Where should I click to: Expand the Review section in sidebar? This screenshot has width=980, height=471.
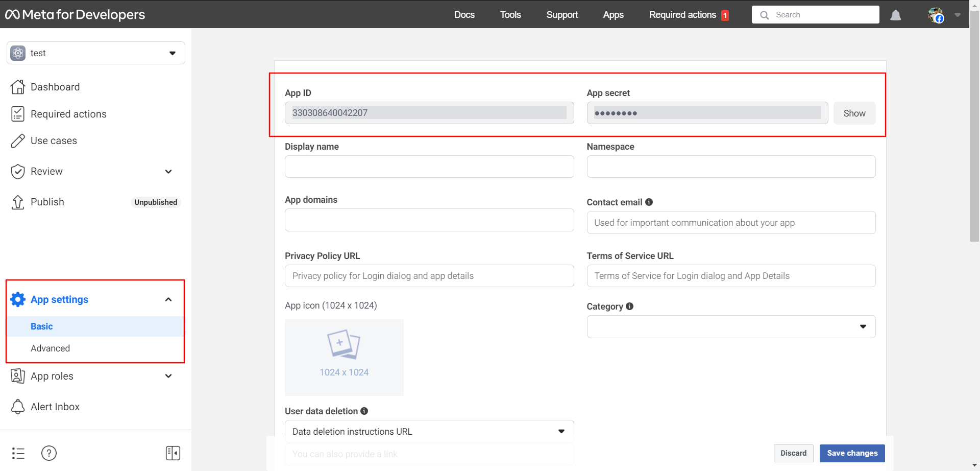click(168, 172)
